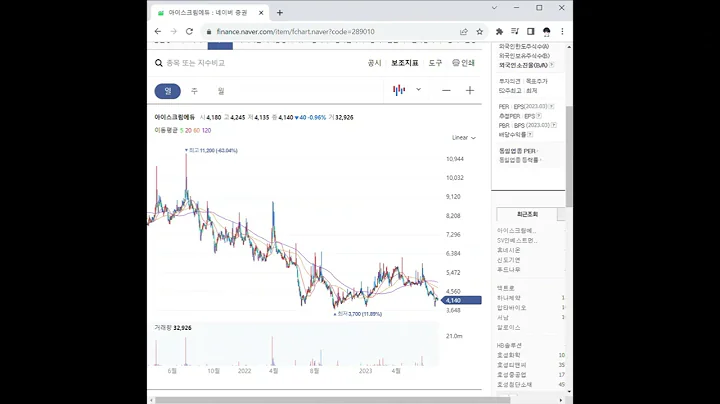The height and width of the screenshot is (404, 720).
Task: Open 효성첨단소재 stock link
Action: pyautogui.click(x=514, y=385)
